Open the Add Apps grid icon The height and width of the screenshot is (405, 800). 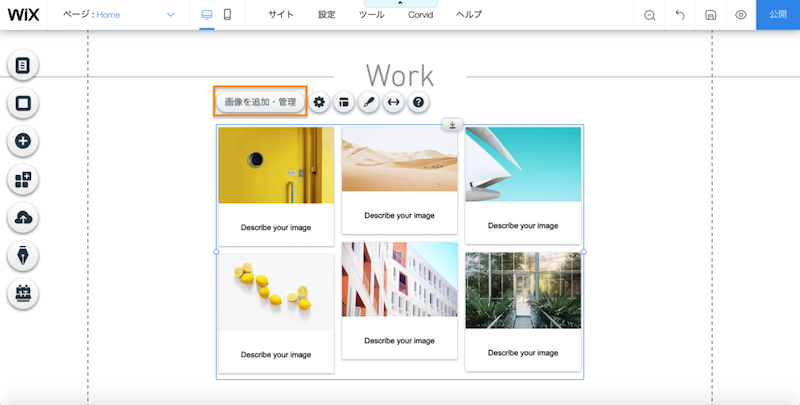23,180
